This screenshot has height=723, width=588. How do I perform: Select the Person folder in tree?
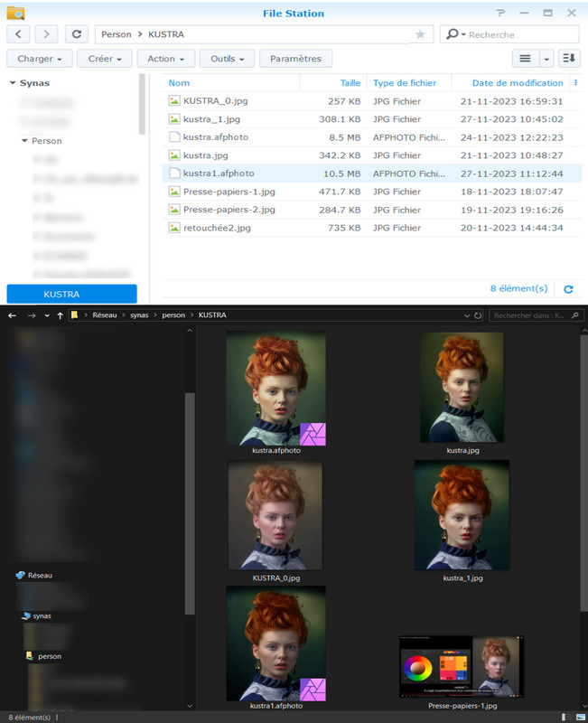pyautogui.click(x=47, y=141)
